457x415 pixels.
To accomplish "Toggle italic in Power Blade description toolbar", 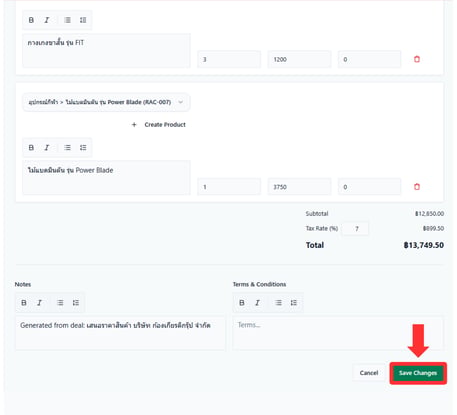I will [47, 147].
